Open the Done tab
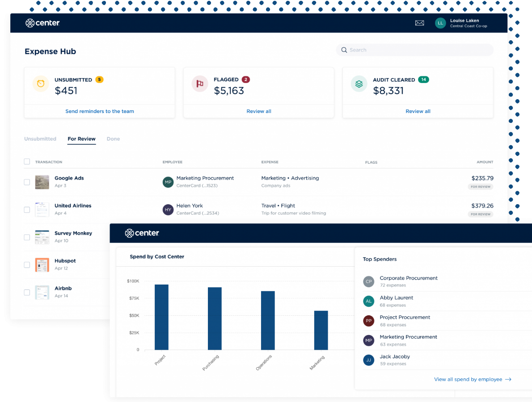Viewport: 532px width, 402px height. click(x=113, y=138)
